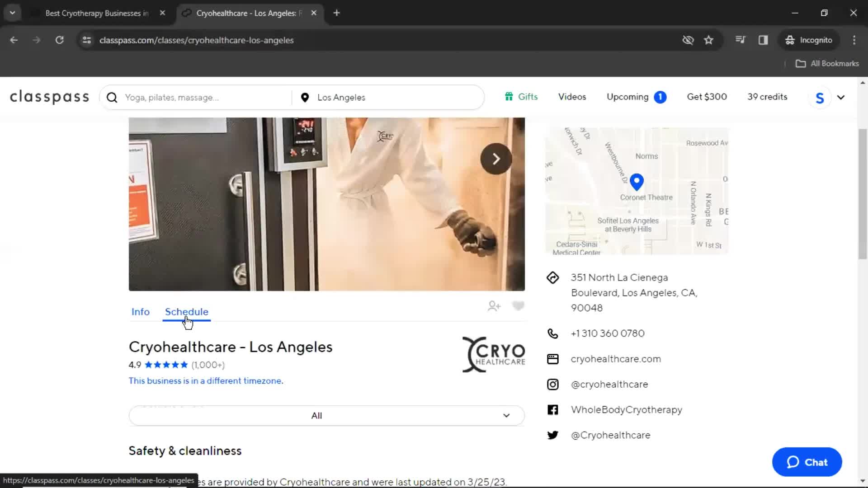Open the Videos menu item
Image resolution: width=868 pixels, height=488 pixels.
click(x=572, y=97)
